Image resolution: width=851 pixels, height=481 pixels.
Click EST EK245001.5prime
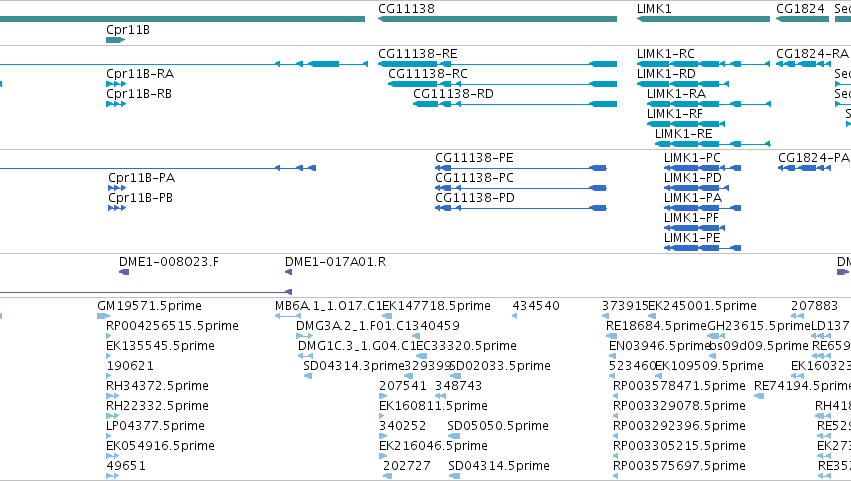point(702,306)
